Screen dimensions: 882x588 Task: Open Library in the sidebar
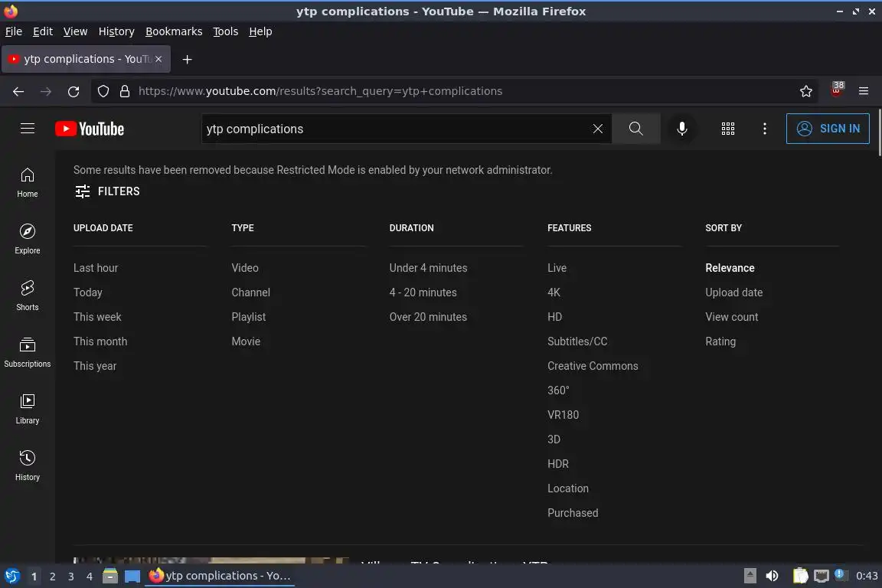point(27,410)
